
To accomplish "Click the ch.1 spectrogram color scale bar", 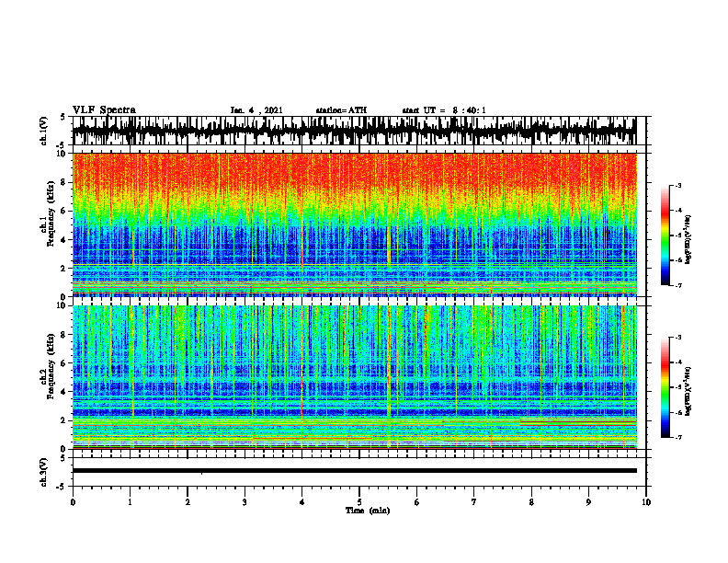I will (665, 236).
